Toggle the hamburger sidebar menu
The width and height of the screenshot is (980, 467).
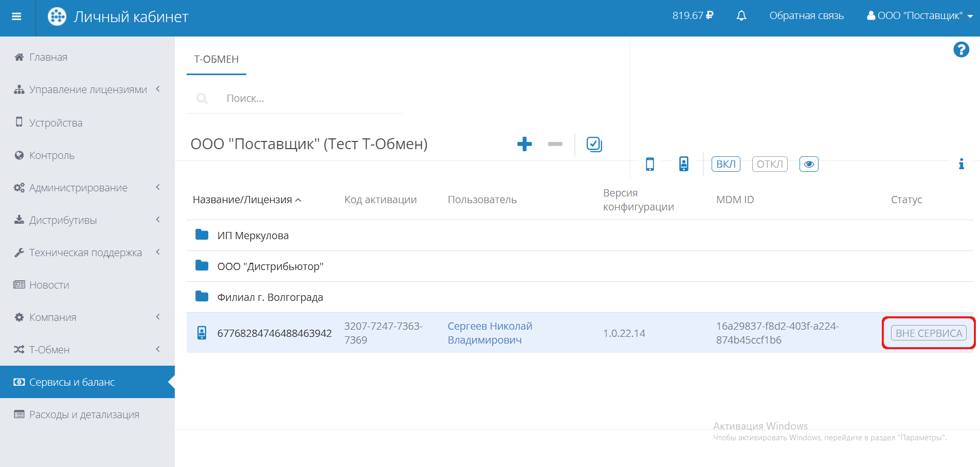coord(16,16)
